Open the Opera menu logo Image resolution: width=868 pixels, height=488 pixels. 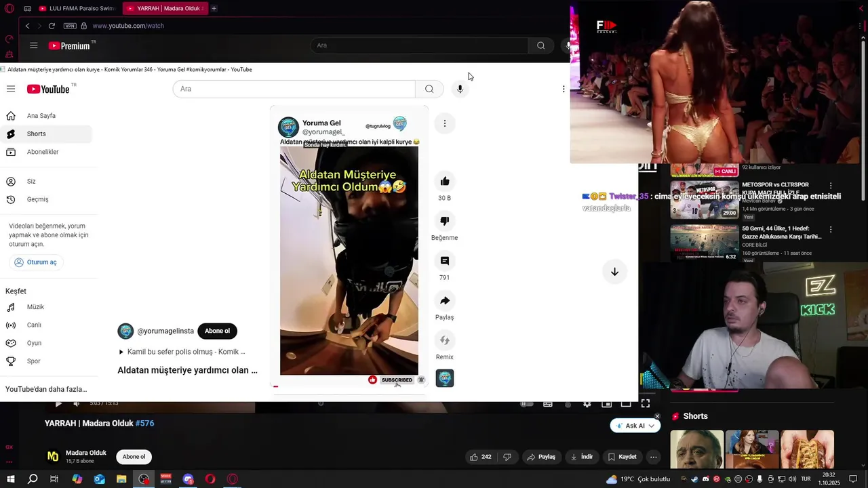9,8
